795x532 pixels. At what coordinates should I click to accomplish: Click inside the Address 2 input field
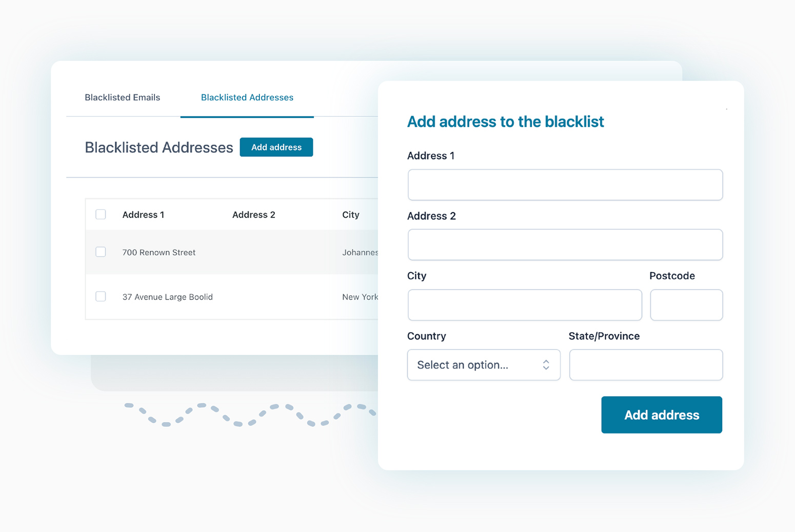[565, 244]
